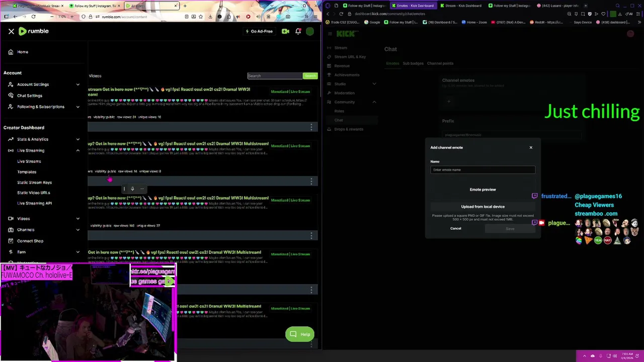Open Home - Zoom bookmark
The image size is (644, 362).
(474, 22)
